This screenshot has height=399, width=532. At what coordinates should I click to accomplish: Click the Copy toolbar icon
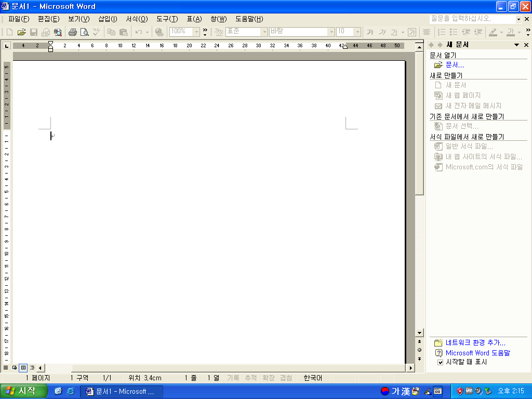111,32
